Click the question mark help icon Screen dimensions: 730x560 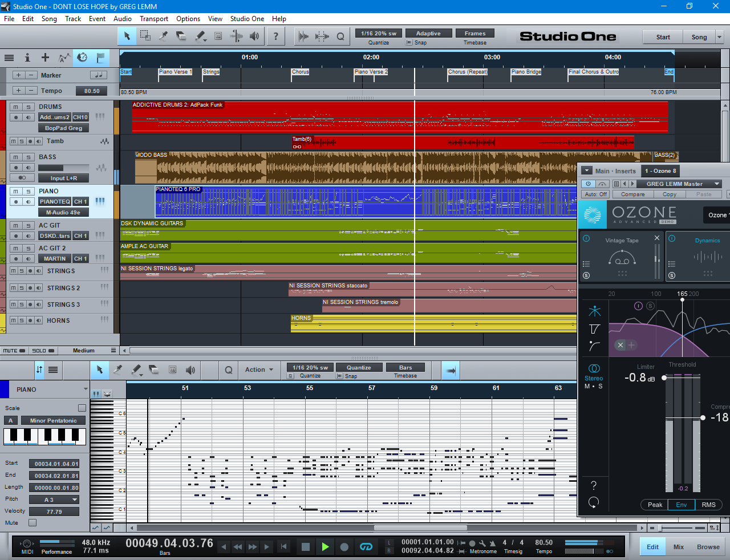[x=276, y=36]
